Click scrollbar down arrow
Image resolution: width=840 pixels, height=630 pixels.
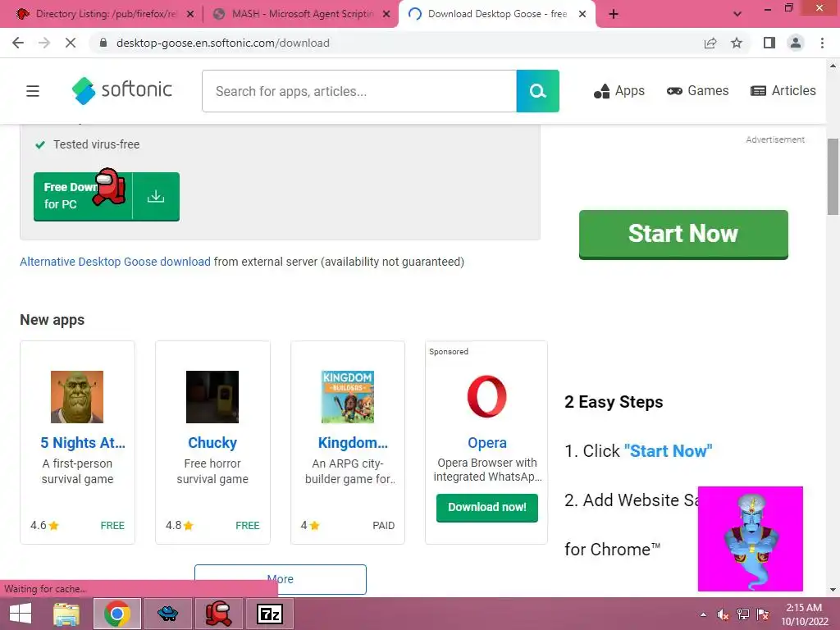coord(833,590)
